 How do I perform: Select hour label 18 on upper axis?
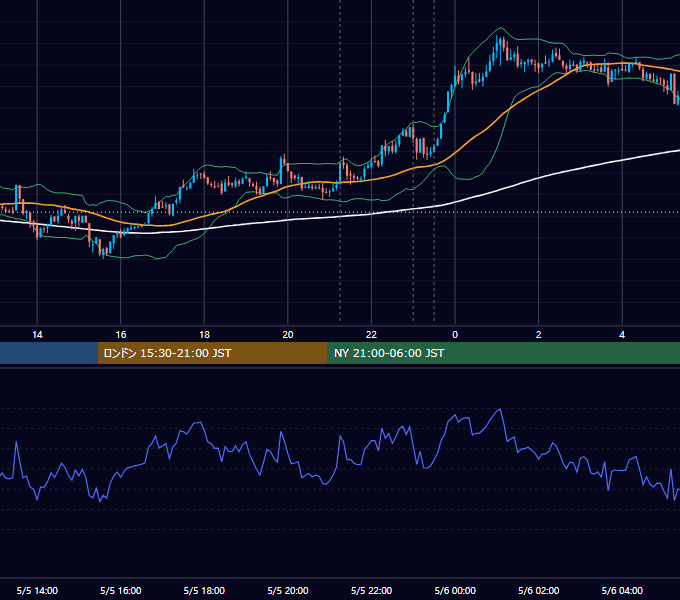[x=204, y=335]
